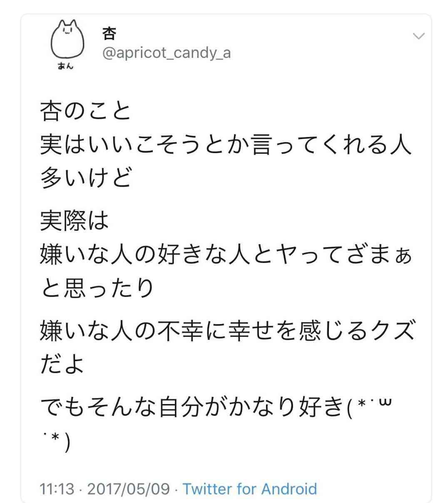448x503 pixels.
Task: Open the cat avatar profile picture
Action: [x=67, y=43]
